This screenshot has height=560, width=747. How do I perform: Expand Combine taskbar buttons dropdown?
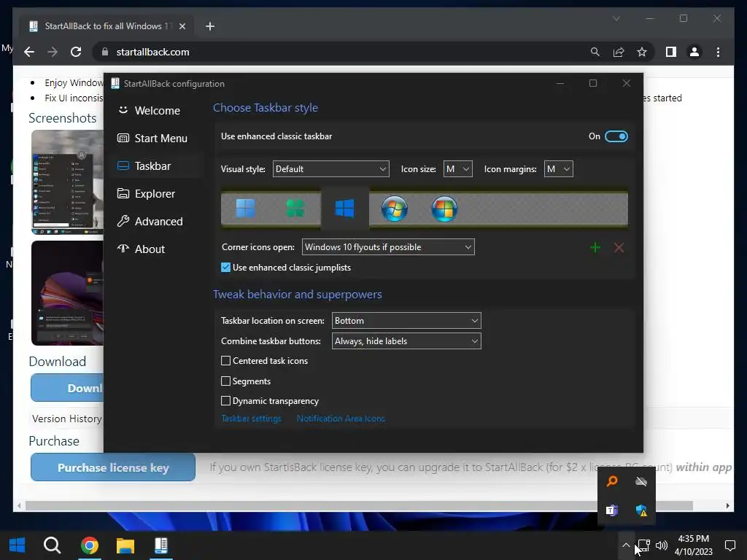406,341
